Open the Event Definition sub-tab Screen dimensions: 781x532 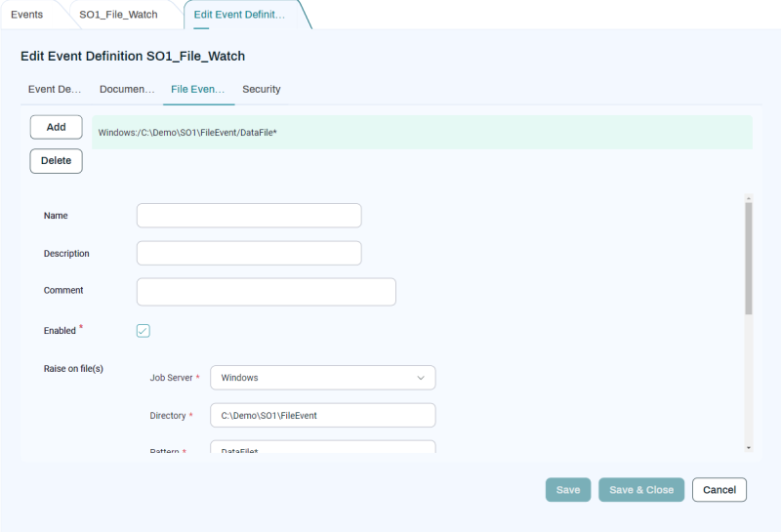(55, 89)
